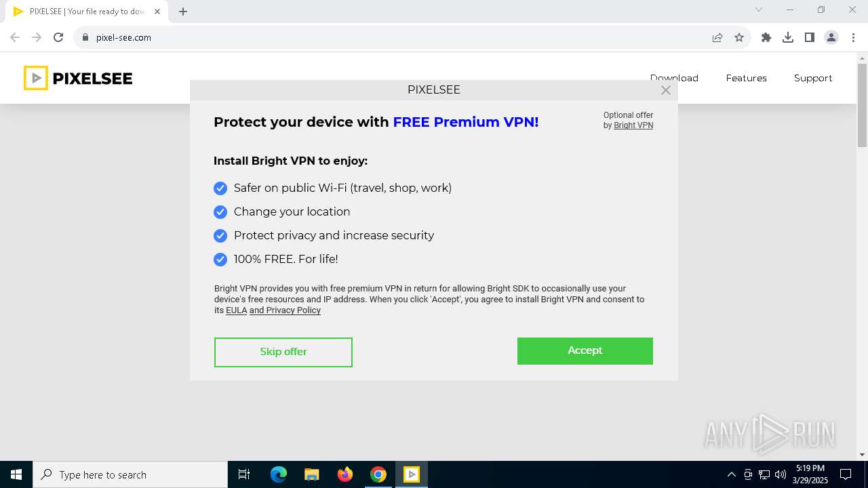Open the EULA link

(x=236, y=310)
